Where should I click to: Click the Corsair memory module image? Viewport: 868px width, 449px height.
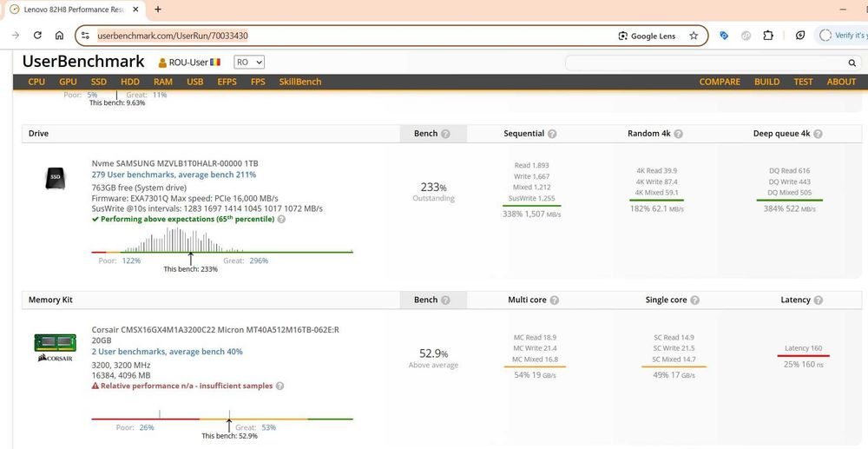point(56,347)
